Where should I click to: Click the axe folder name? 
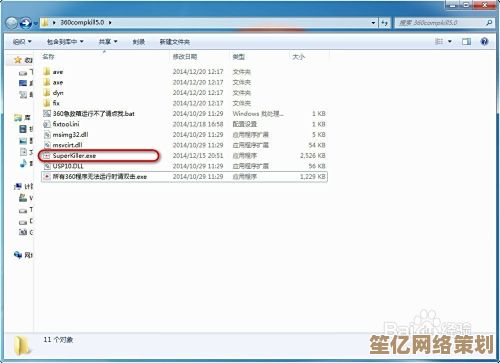[x=58, y=82]
